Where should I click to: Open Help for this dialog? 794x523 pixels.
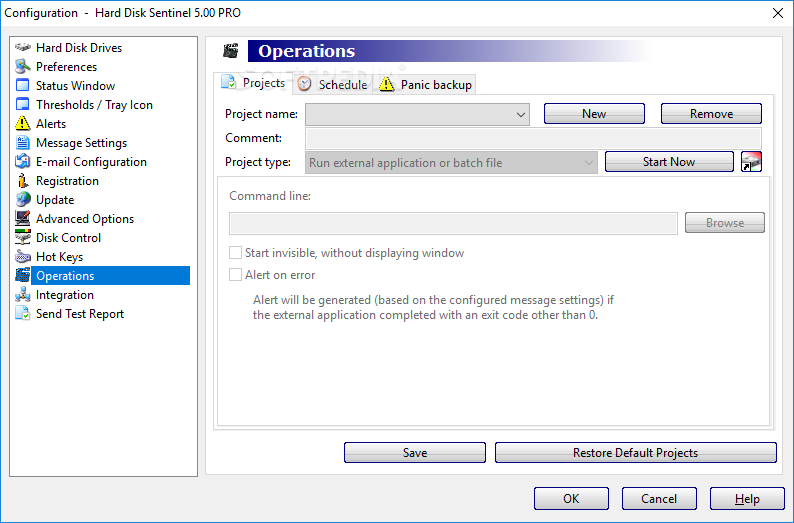coord(747,499)
